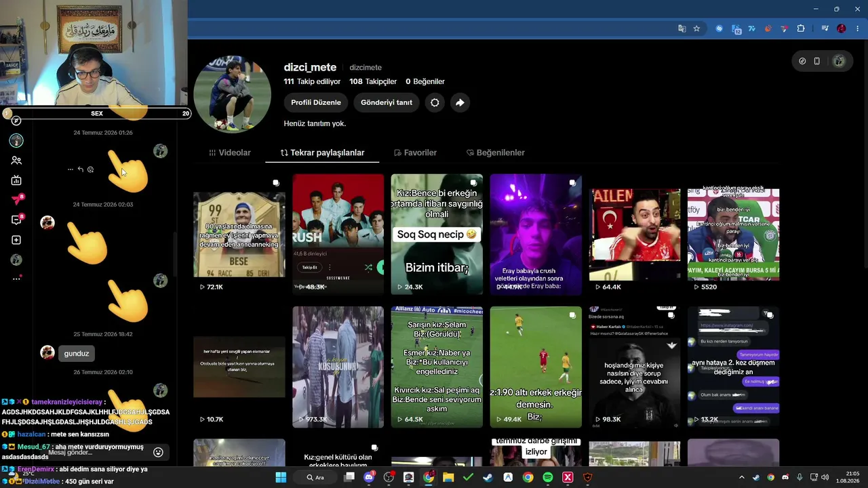Click the Google Translate icon in address bar
868x488 pixels.
[x=682, y=28]
